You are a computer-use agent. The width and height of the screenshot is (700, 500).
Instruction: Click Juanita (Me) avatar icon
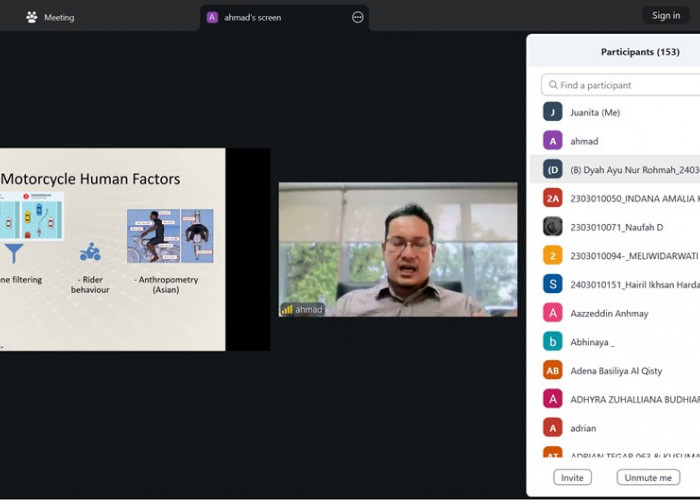click(x=553, y=112)
